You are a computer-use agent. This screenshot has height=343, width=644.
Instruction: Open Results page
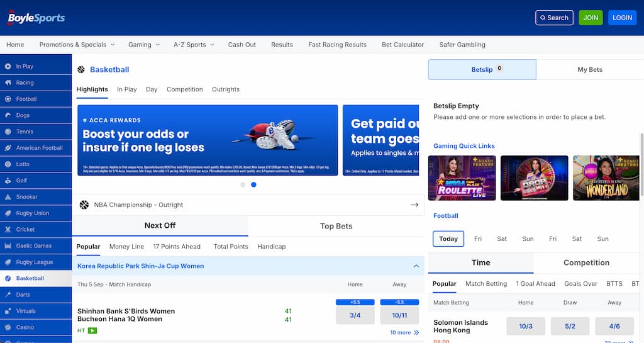click(282, 45)
